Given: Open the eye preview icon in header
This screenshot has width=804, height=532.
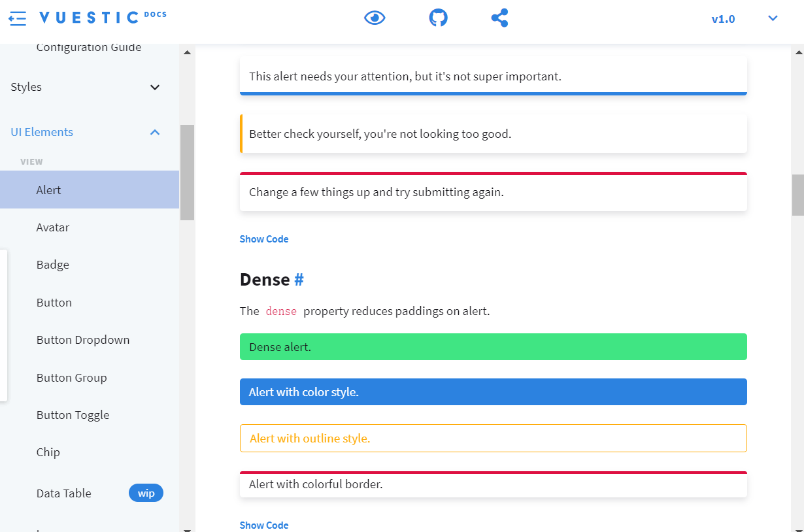Looking at the screenshot, I should (375, 18).
